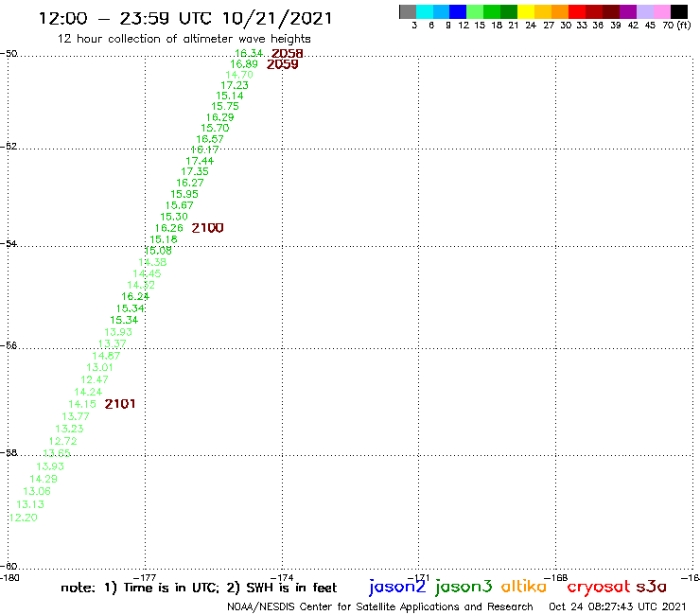The width and height of the screenshot is (700, 615).
Task: Click the 14.87 wave height value
Action: click(106, 356)
